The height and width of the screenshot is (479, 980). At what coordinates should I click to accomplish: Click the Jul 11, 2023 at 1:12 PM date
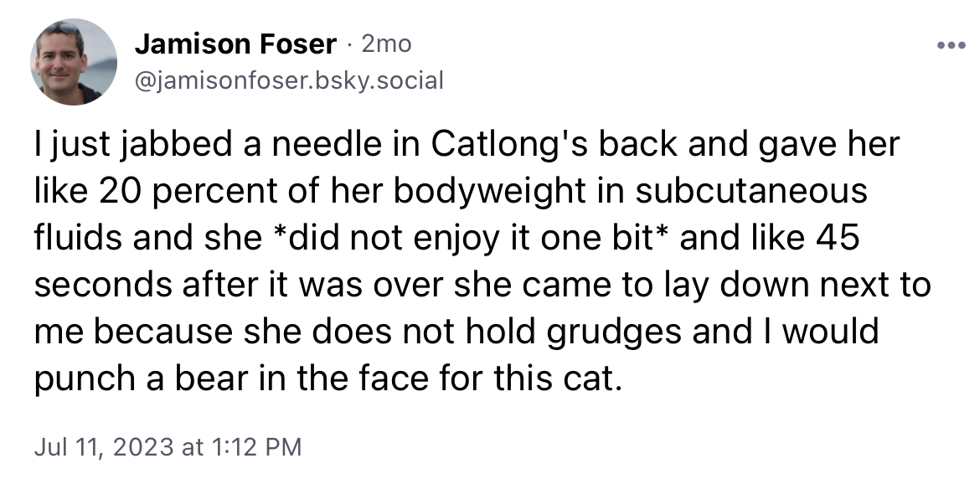tap(168, 446)
